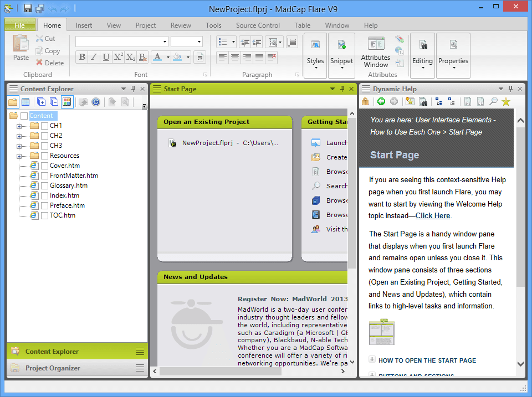Click the Delete red X icon
Screen dimensions: 532x397
[39, 63]
